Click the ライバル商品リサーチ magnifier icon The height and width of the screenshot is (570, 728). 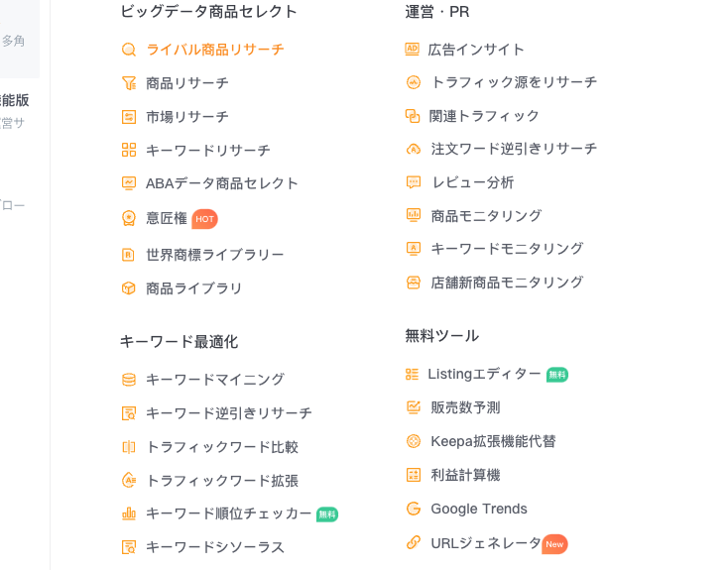point(129,50)
